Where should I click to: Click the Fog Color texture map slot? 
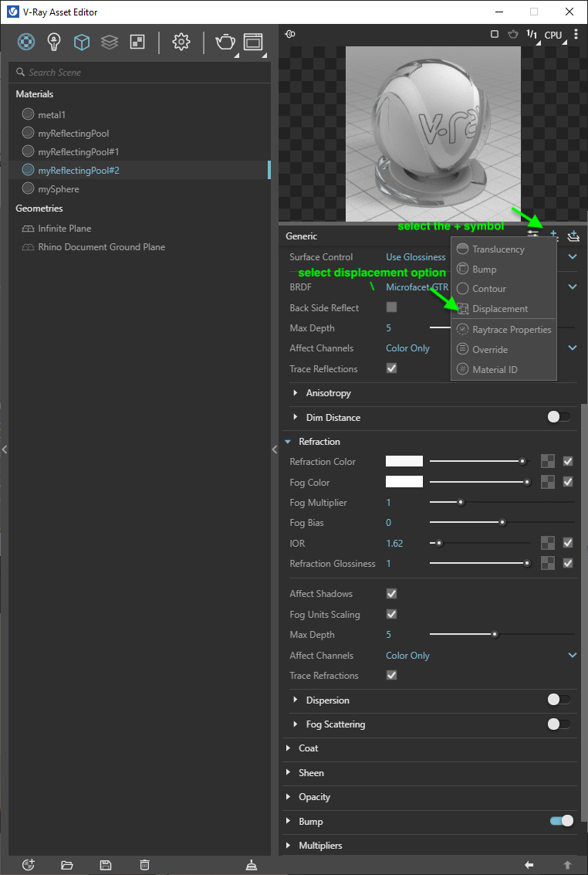click(x=548, y=482)
